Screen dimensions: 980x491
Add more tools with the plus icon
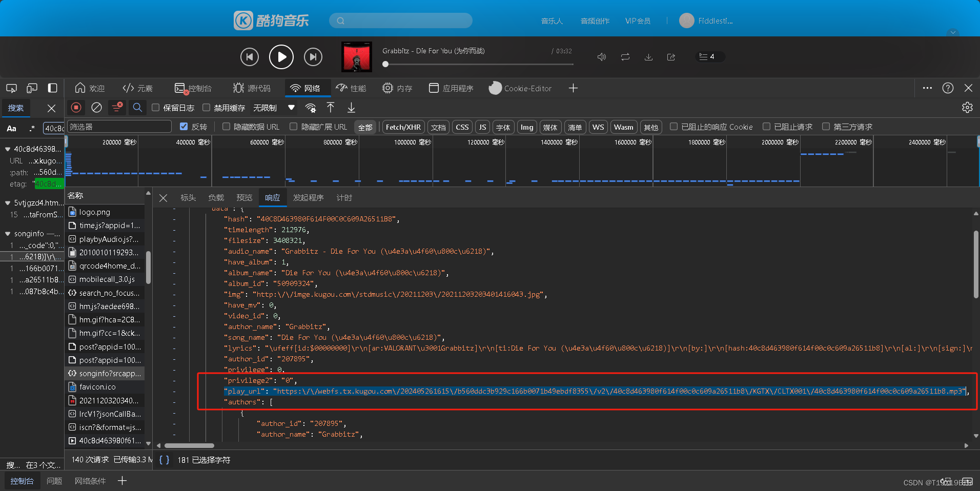[573, 88]
